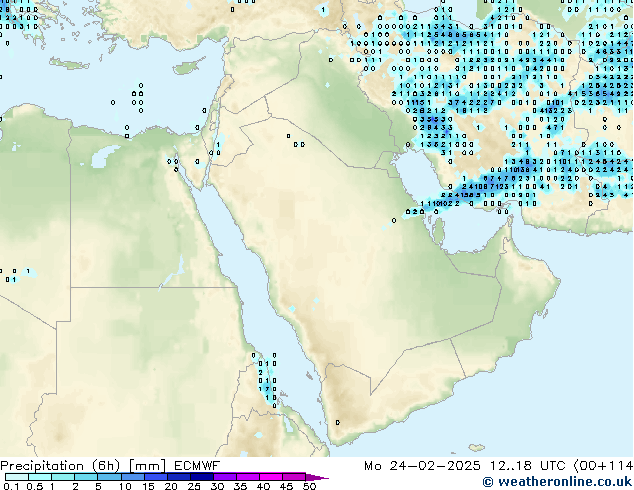Click the Cyprus island on the map
Viewport: 634px width, 490px height.
coord(188,66)
